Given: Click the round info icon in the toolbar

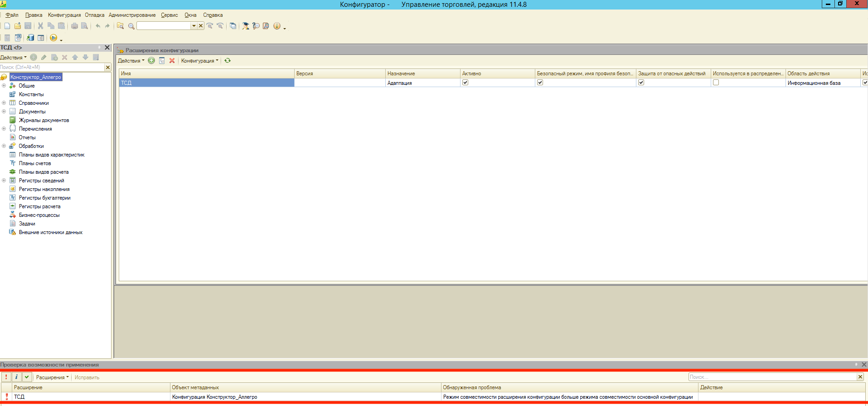Looking at the screenshot, I should click(x=277, y=26).
